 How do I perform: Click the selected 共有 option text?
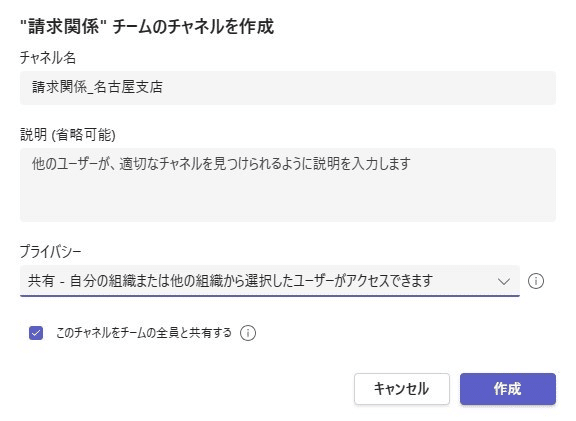tap(230, 281)
